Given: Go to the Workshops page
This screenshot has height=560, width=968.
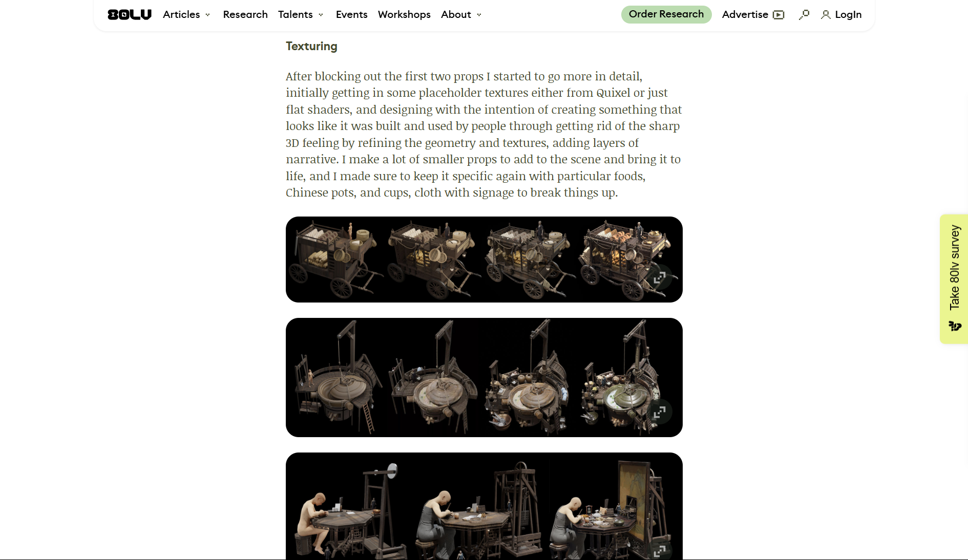Looking at the screenshot, I should [x=404, y=14].
